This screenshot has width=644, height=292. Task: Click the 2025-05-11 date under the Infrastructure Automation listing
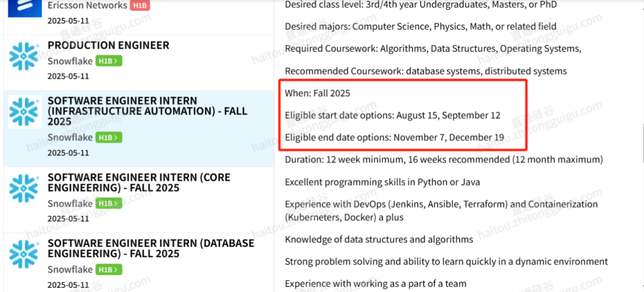click(68, 153)
